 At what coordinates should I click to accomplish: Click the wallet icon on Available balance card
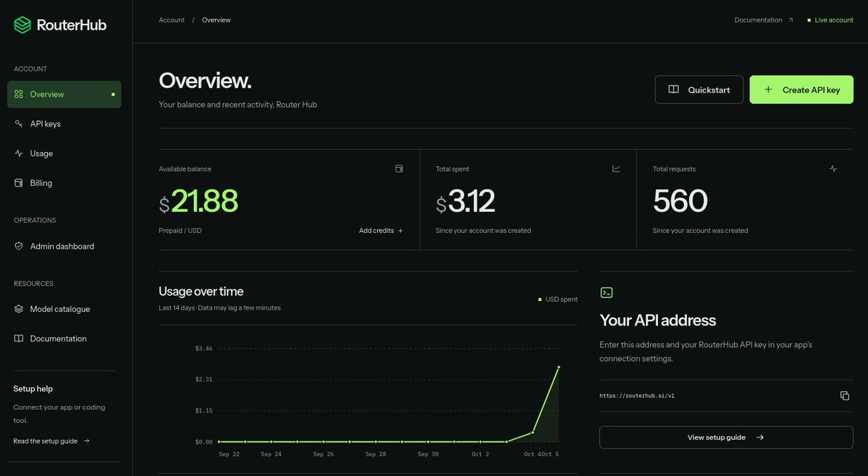click(x=399, y=169)
